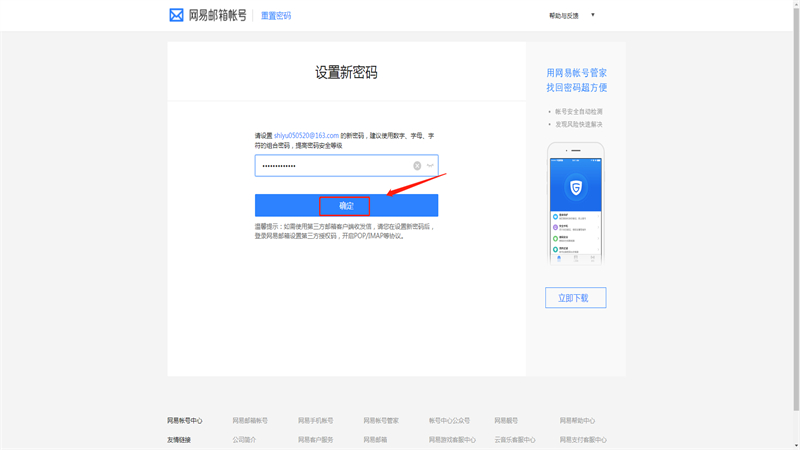Viewport: 800px width, 450px height.
Task: Open the 网易邮箱 footer link
Action: [x=375, y=440]
